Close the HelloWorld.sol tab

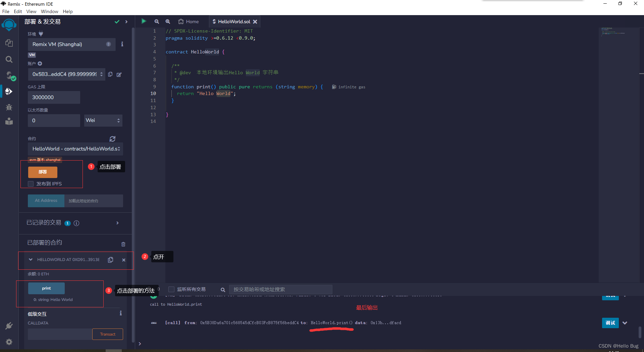pos(255,21)
